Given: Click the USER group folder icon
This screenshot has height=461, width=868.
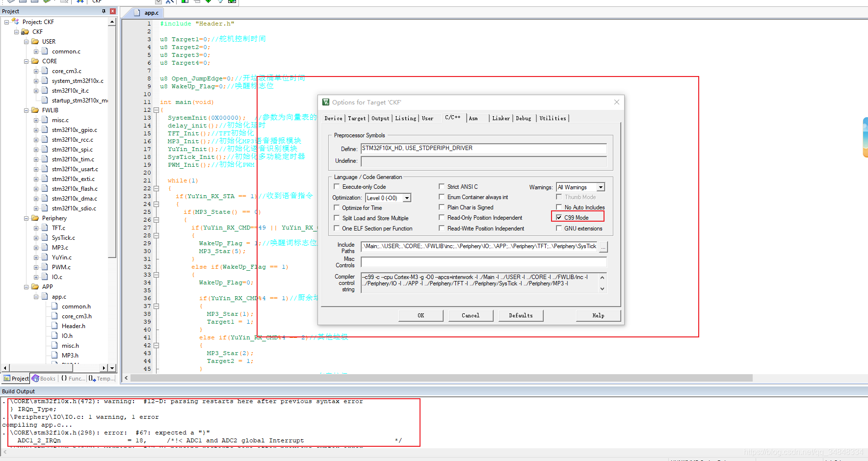Looking at the screenshot, I should [35, 41].
